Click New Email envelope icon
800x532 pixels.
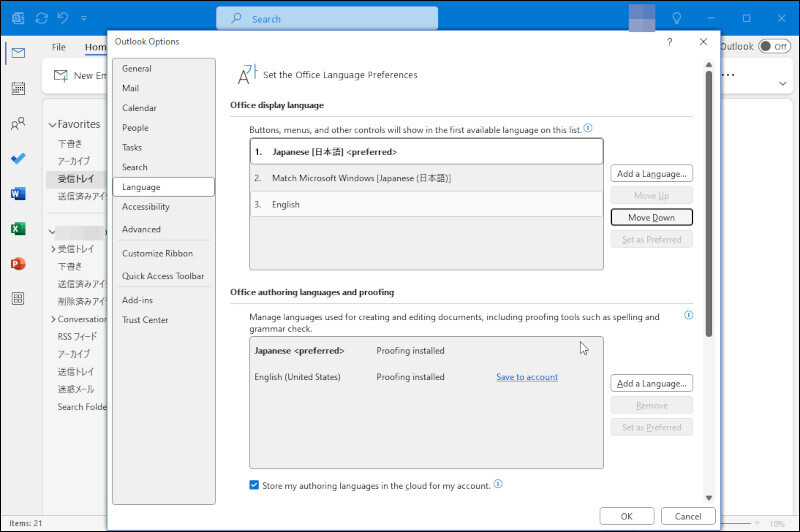coord(61,76)
